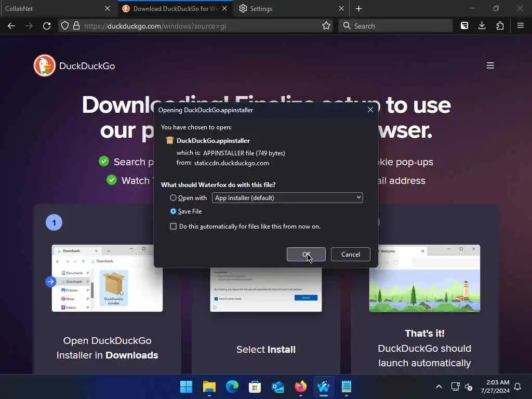Image resolution: width=532 pixels, height=399 pixels.
Task: Click the Select Install step thumbnail
Action: [266, 289]
